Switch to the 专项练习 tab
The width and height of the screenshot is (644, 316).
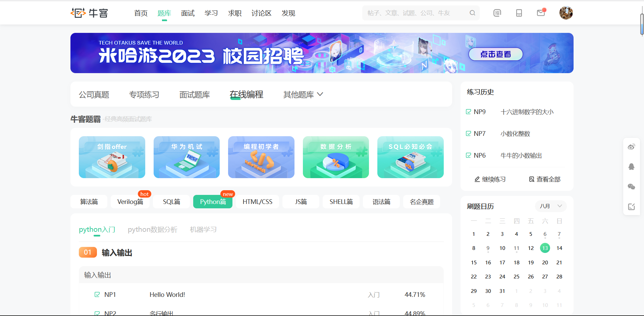(144, 95)
